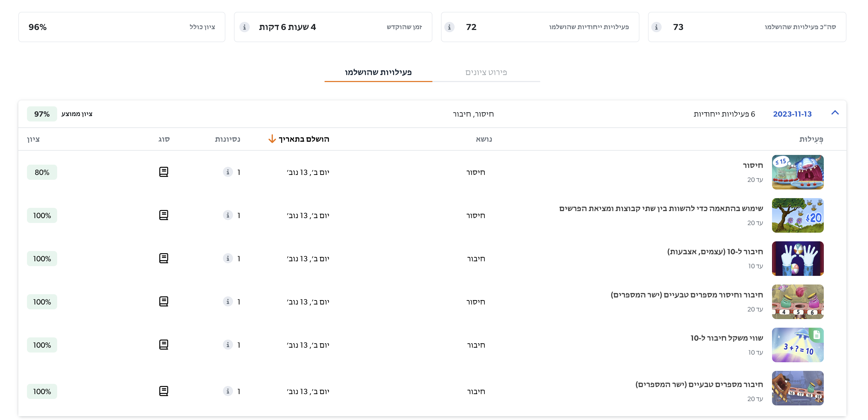The height and width of the screenshot is (420, 868).
Task: Click book type icon in the 80% score row
Action: pyautogui.click(x=163, y=172)
